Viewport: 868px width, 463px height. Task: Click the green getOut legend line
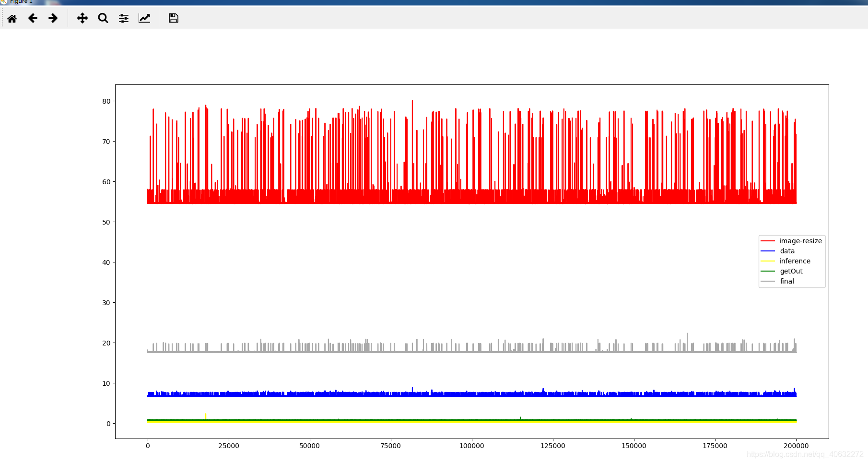[768, 271]
